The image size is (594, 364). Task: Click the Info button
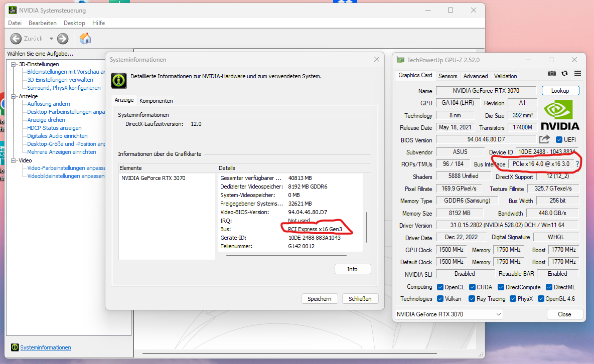coord(352,269)
